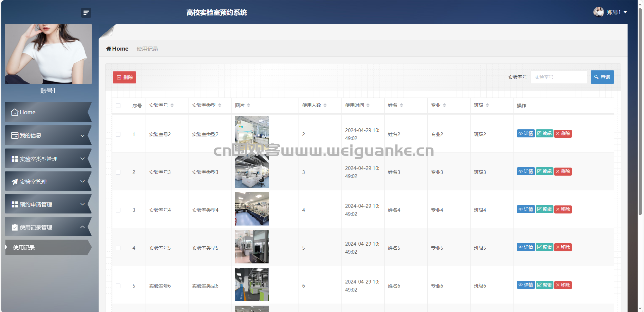Image resolution: width=644 pixels, height=312 pixels.
Task: Sort by the 使用人数 column arrows
Action: [x=325, y=105]
